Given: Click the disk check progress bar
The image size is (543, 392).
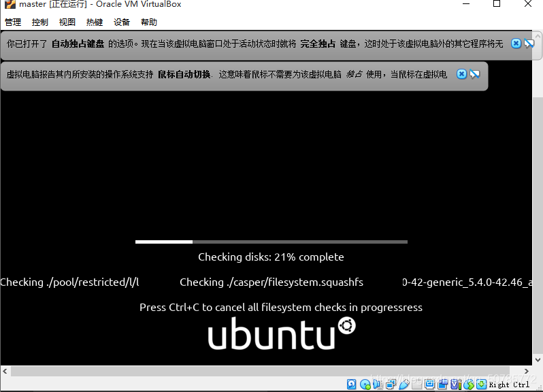Looking at the screenshot, I should point(271,242).
